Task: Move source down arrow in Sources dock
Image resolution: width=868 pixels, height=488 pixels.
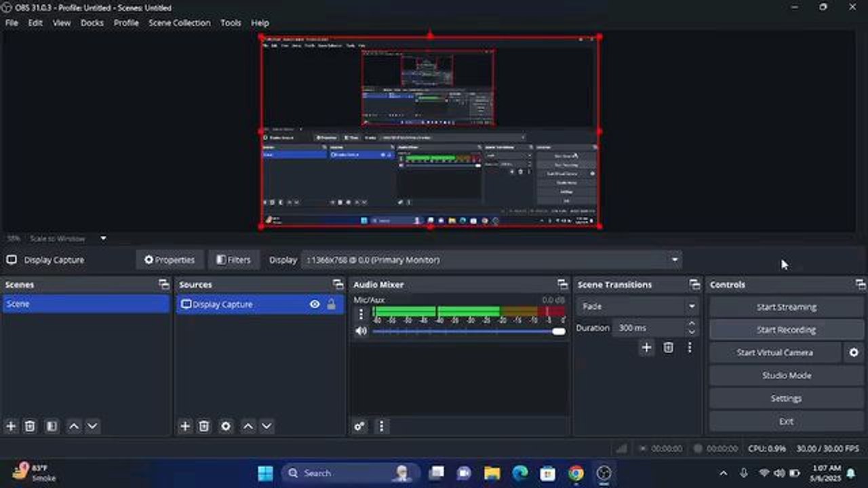Action: [x=267, y=426]
